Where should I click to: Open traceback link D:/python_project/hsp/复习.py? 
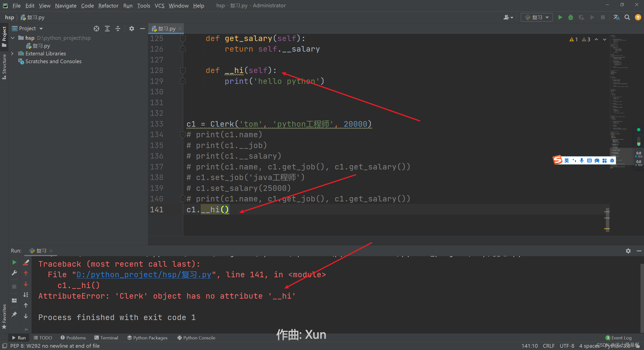pos(144,275)
